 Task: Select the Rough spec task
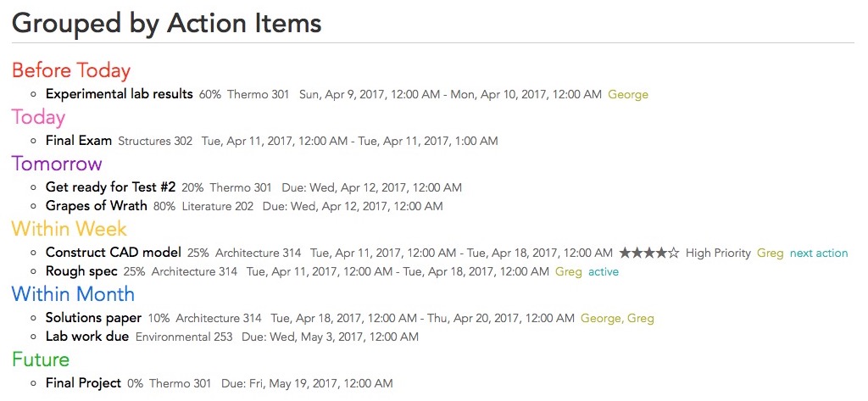coord(81,271)
